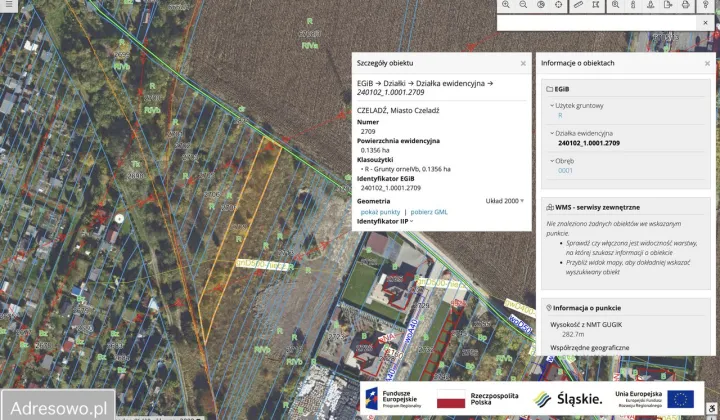The image size is (720, 420).
Task: Select the ruler distance measure tool
Action: [578, 5]
